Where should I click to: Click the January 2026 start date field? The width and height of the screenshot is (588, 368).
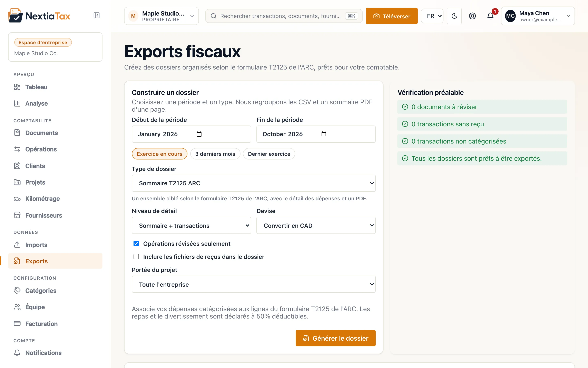191,134
